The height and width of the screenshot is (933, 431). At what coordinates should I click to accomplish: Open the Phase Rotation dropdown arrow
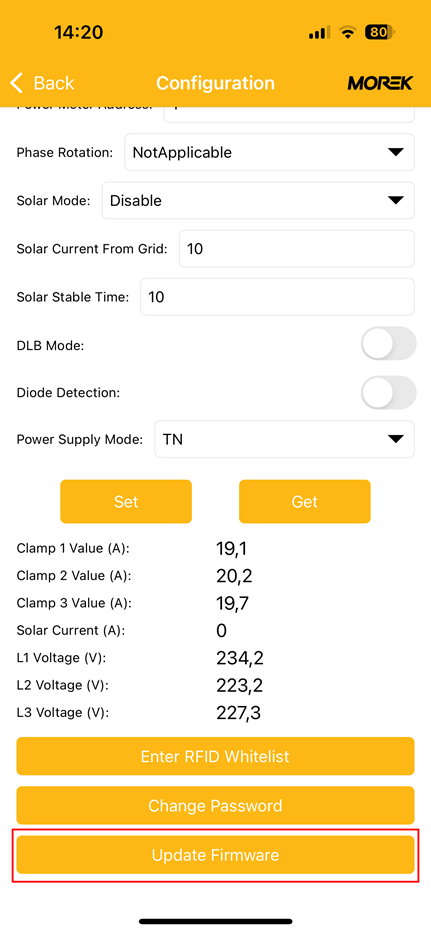[395, 152]
